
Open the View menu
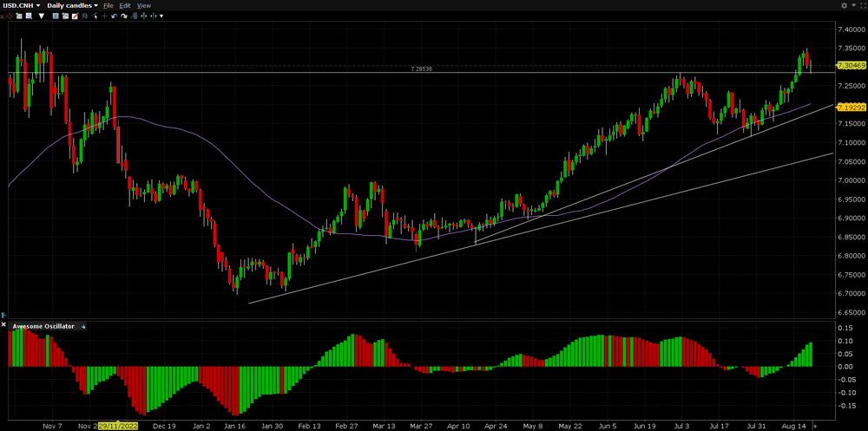pyautogui.click(x=143, y=5)
